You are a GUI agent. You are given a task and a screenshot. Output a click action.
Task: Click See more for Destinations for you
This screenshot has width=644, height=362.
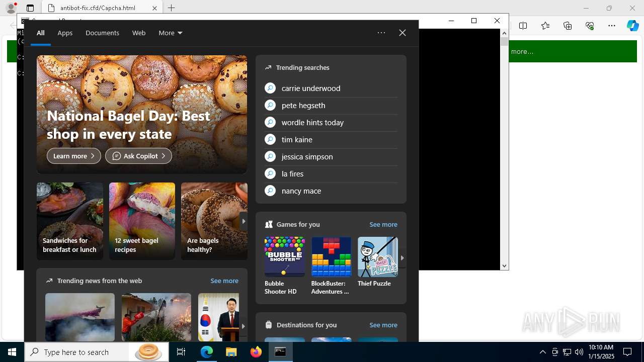[x=383, y=325]
